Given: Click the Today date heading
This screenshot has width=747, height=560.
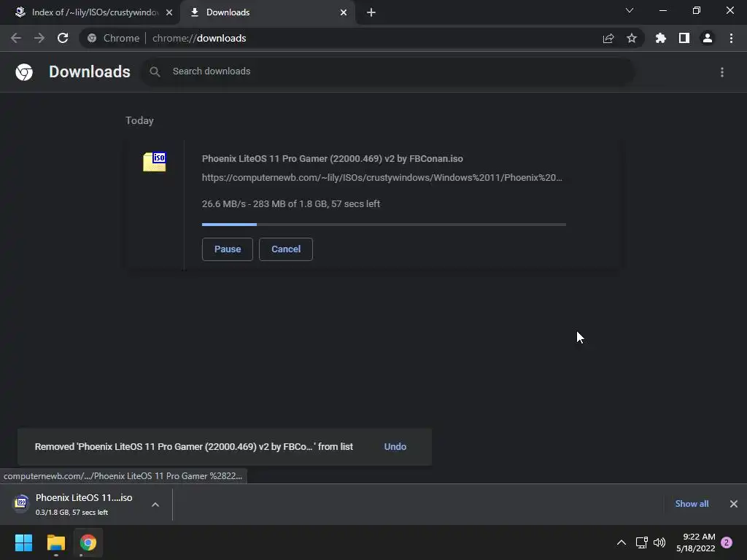Looking at the screenshot, I should tap(139, 120).
